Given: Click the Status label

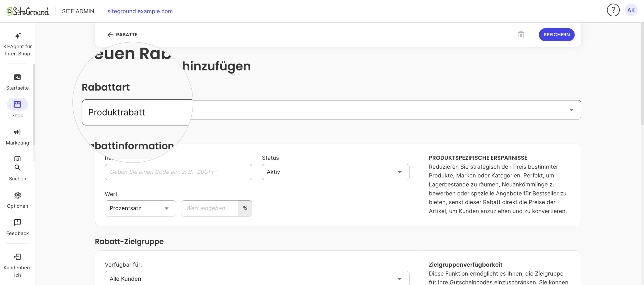Looking at the screenshot, I should (x=270, y=158).
